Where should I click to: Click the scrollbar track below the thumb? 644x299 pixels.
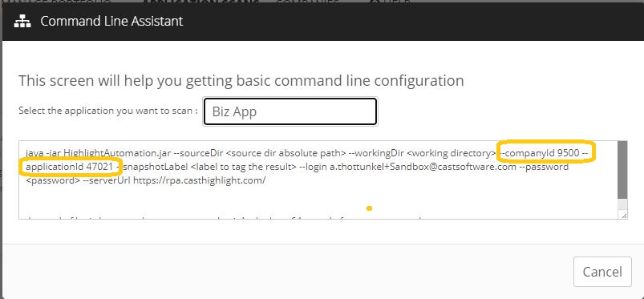pos(622,205)
